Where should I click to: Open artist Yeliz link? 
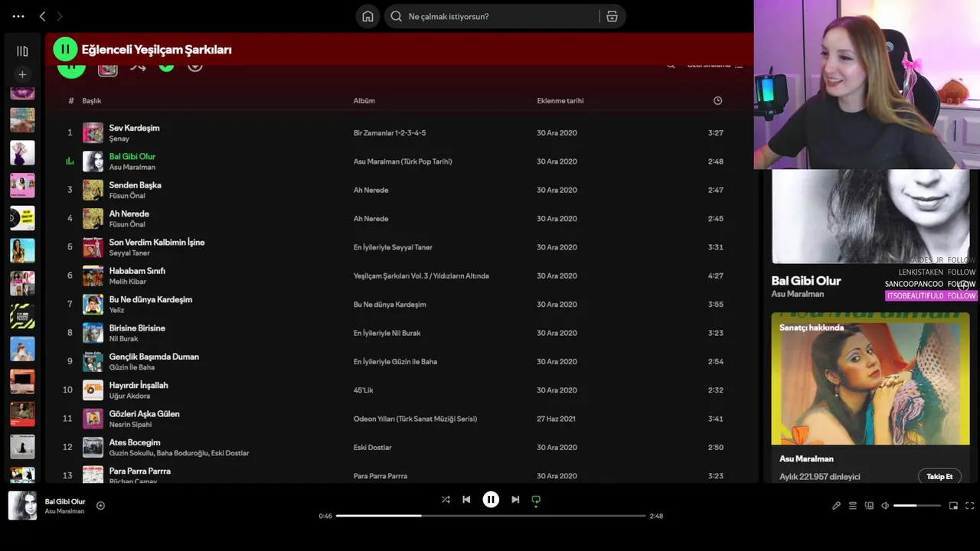point(116,310)
